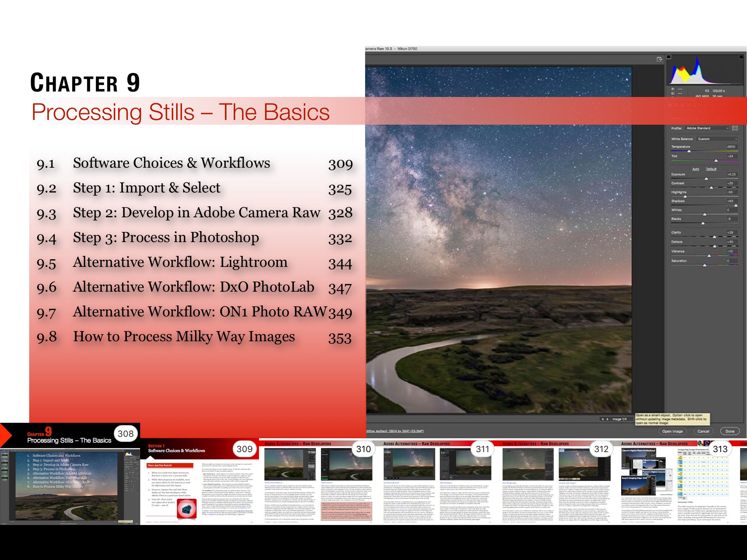Open the White Balance Custom dropdown
This screenshot has width=747, height=560.
(717, 139)
